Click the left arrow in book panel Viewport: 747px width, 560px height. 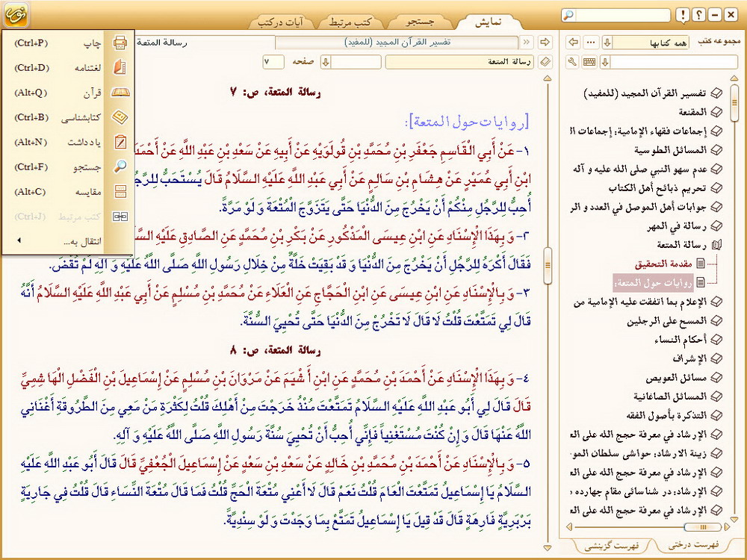tap(574, 42)
